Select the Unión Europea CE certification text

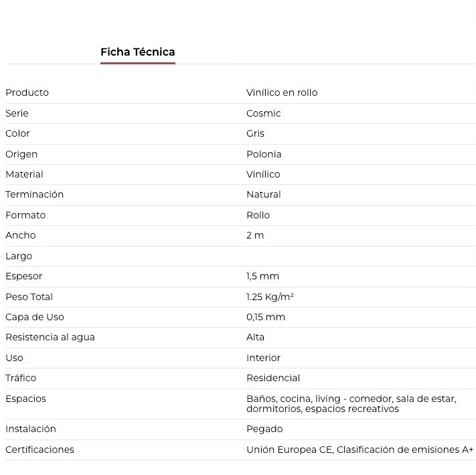click(x=289, y=450)
